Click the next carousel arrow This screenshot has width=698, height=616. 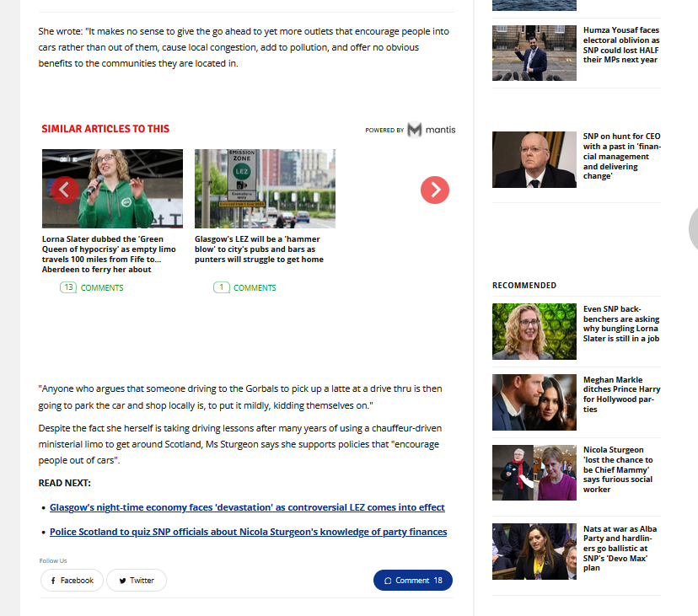coord(435,190)
